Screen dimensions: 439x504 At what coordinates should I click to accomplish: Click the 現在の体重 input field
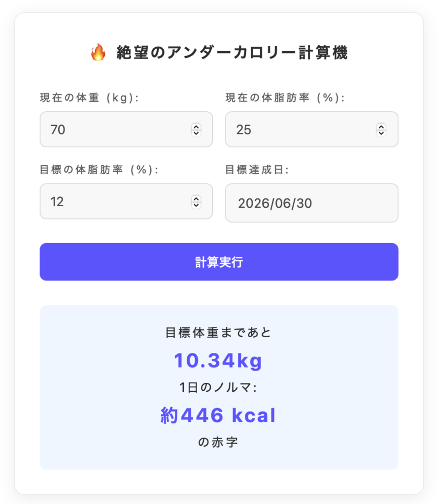[113, 129]
